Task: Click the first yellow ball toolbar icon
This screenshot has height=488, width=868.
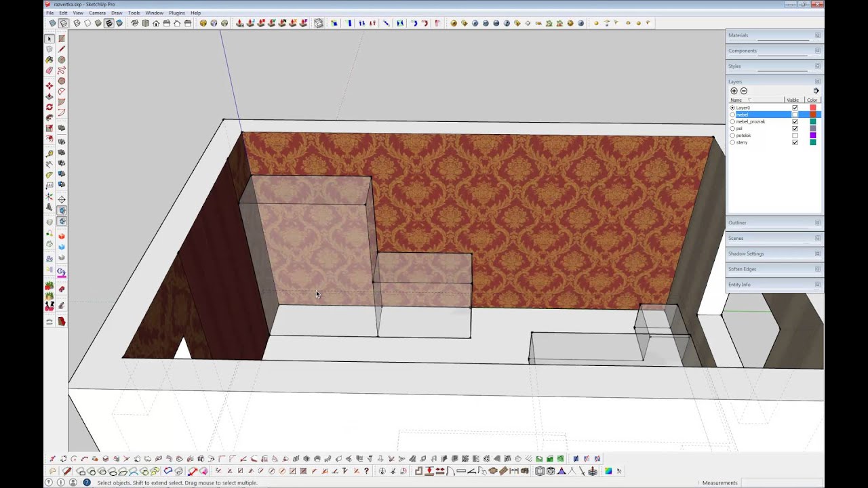Action: point(454,23)
